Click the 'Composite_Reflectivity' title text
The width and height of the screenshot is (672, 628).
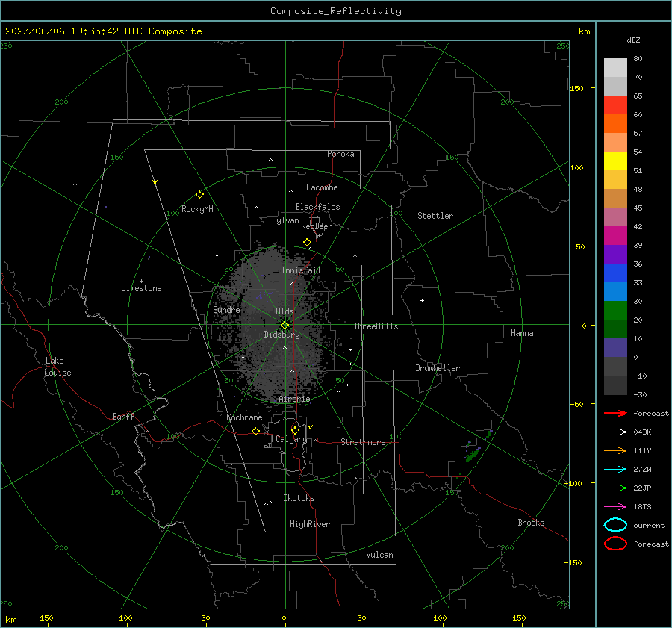pyautogui.click(x=336, y=11)
